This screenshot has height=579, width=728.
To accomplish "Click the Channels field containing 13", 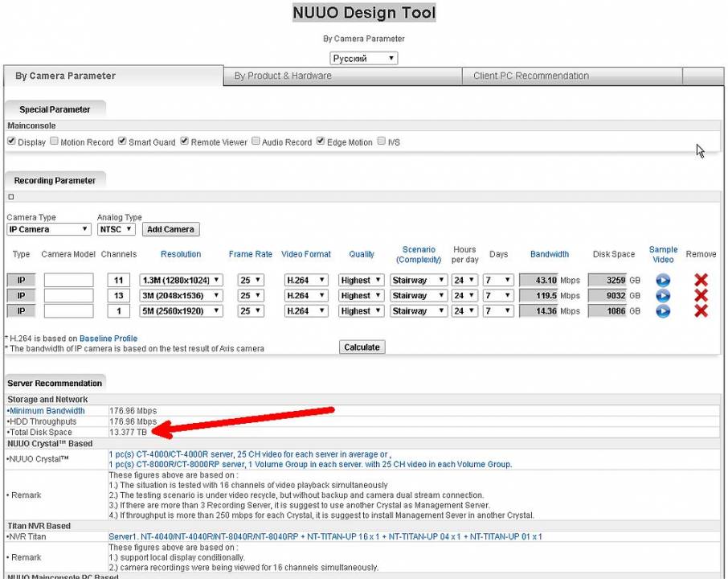I will 118,296.
